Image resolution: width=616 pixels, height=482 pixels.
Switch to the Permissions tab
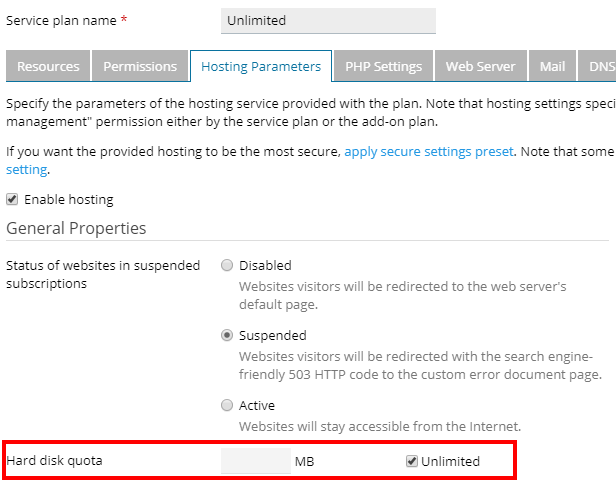pyautogui.click(x=140, y=67)
